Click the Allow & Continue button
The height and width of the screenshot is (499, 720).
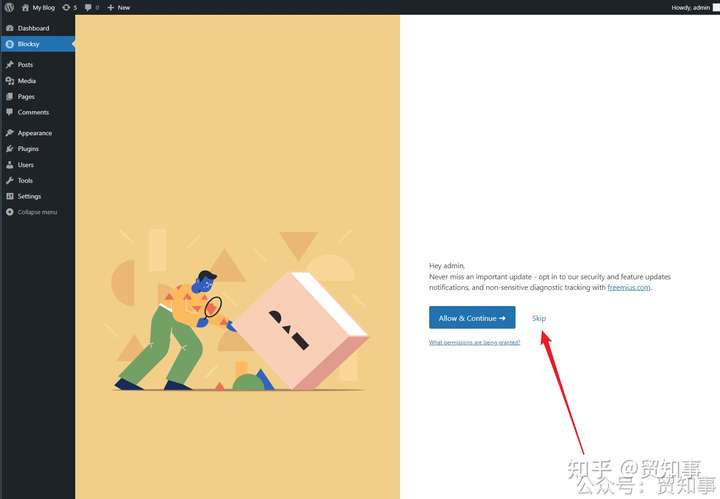point(472,318)
